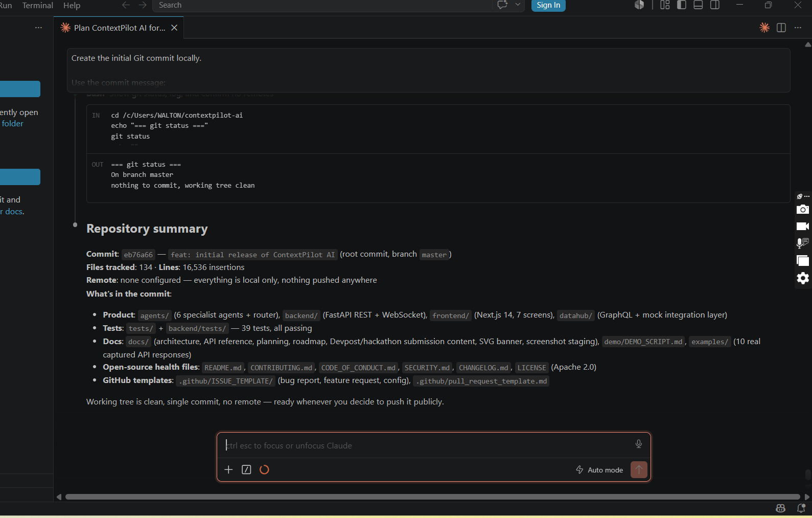Open Copilot status icon in status bar

pyautogui.click(x=780, y=508)
